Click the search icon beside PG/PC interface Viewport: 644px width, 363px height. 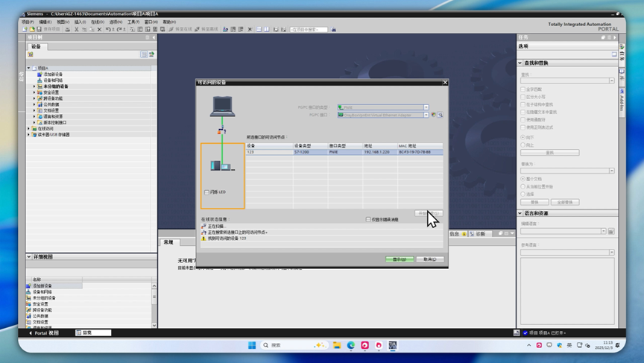(441, 115)
